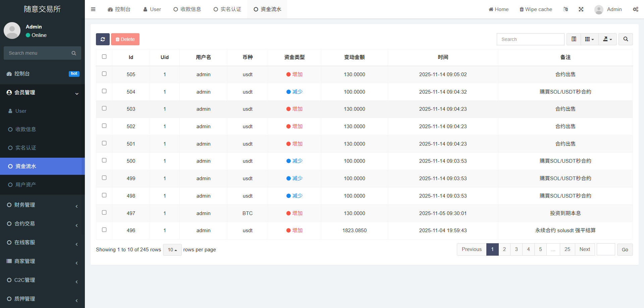Open the language switch icon
Image resolution: width=644 pixels, height=308 pixels.
[566, 9]
